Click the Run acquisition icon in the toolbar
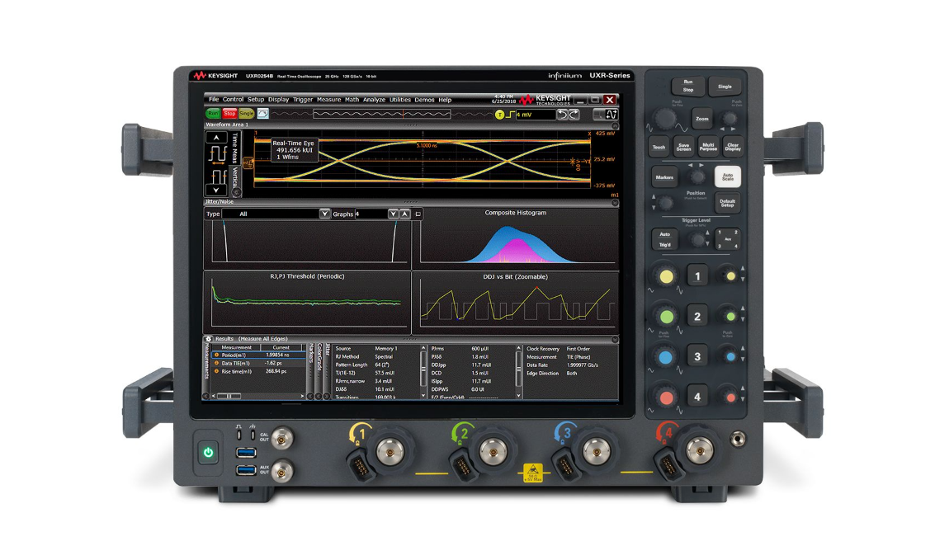The image size is (935, 560). (213, 113)
